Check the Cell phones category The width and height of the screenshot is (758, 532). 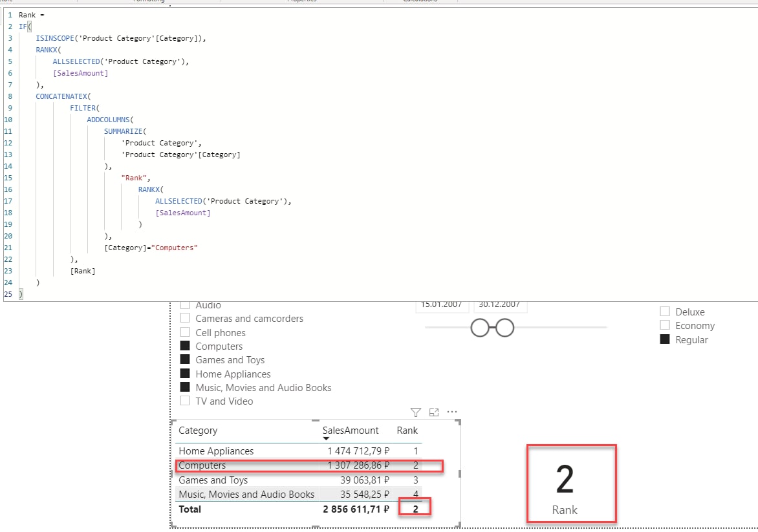185,332
